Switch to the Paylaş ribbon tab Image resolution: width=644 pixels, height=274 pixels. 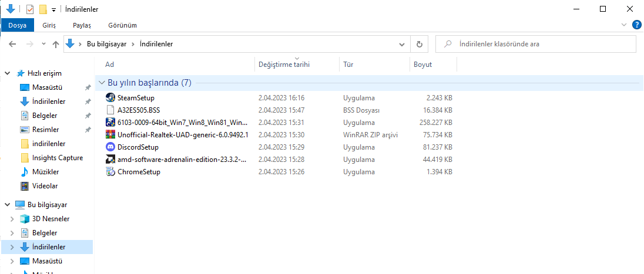click(82, 25)
